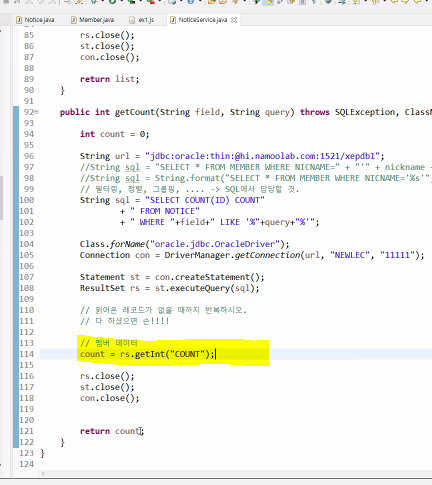Click the Class.forName OracleDriver line
Screen dimensions: 432x485
185,244
